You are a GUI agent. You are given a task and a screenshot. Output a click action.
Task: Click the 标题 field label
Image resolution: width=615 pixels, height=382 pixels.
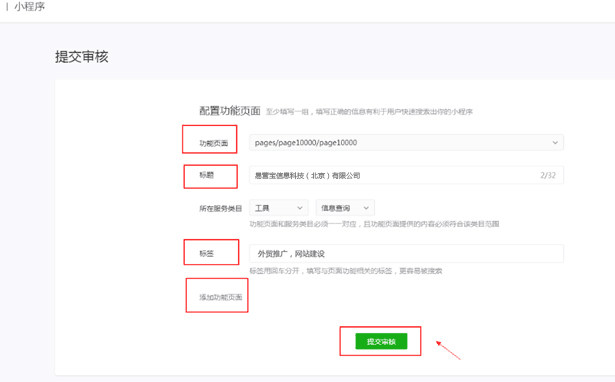206,175
